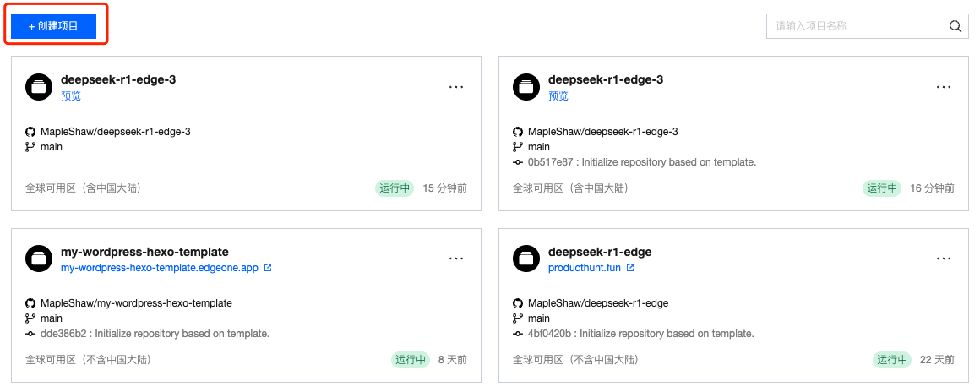Click the external link icon after my-wordpress-hexo-template.edgeone.app
Viewport: 980px width, 392px height.
point(268,268)
